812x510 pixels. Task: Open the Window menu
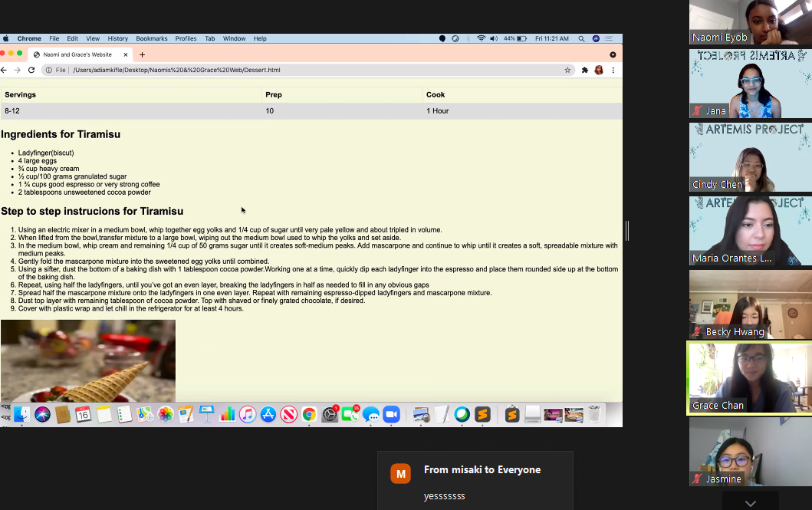point(234,38)
